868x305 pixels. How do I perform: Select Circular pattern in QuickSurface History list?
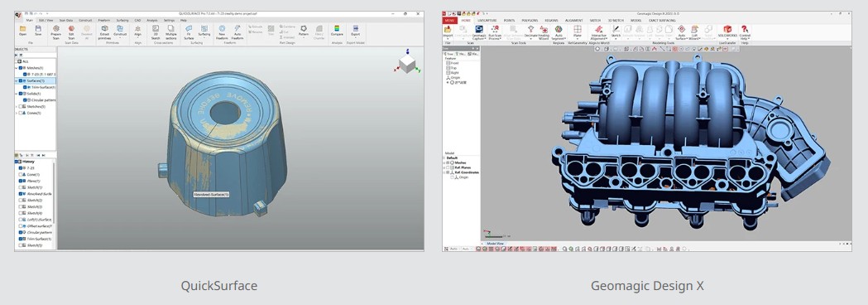click(x=39, y=232)
